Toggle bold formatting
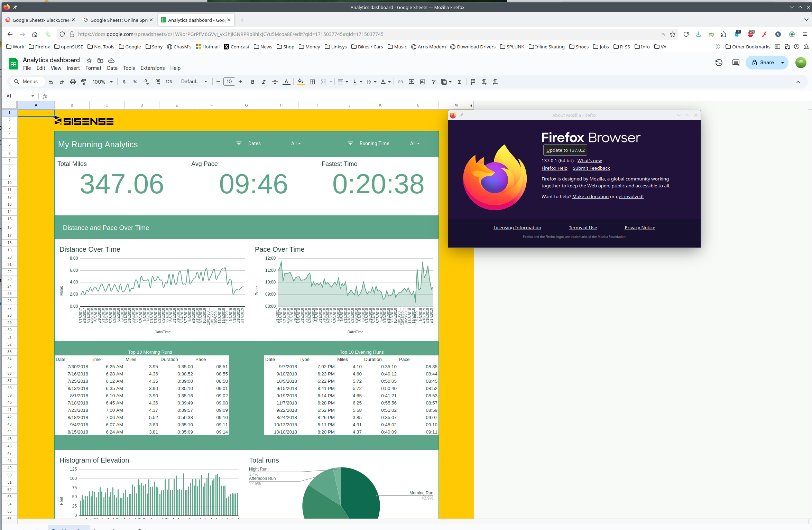 253,82
